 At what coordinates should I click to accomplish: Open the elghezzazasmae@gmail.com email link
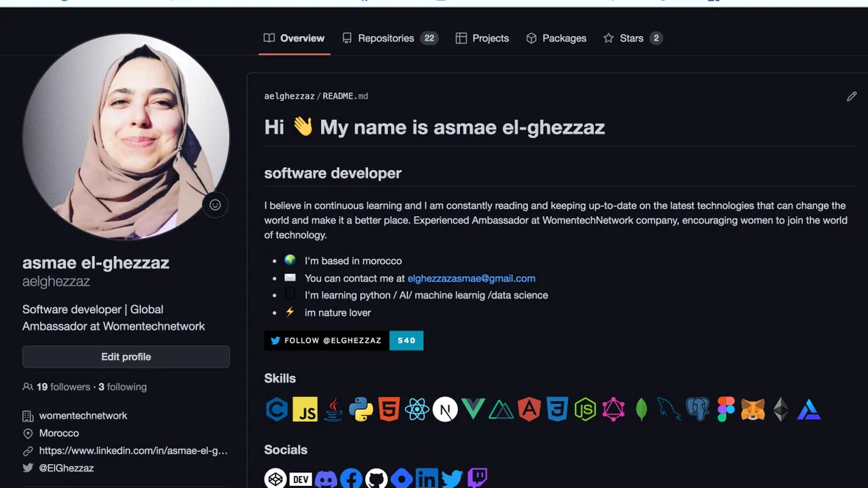click(472, 278)
